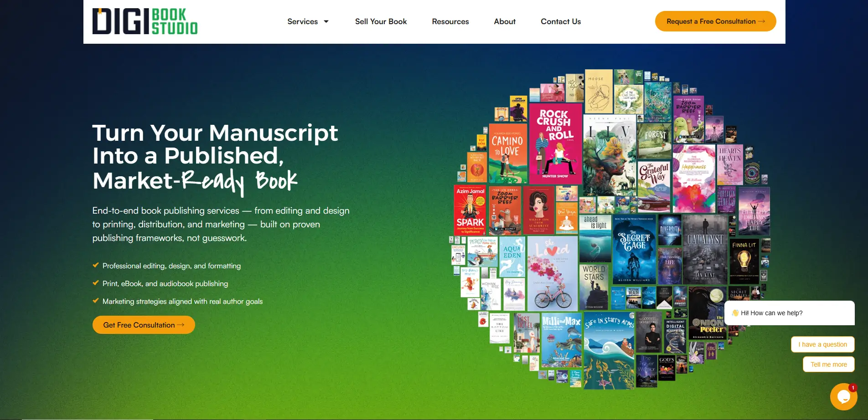Screen dimensions: 868x420
Task: Choose the Tell me more chat option
Action: coord(828,364)
